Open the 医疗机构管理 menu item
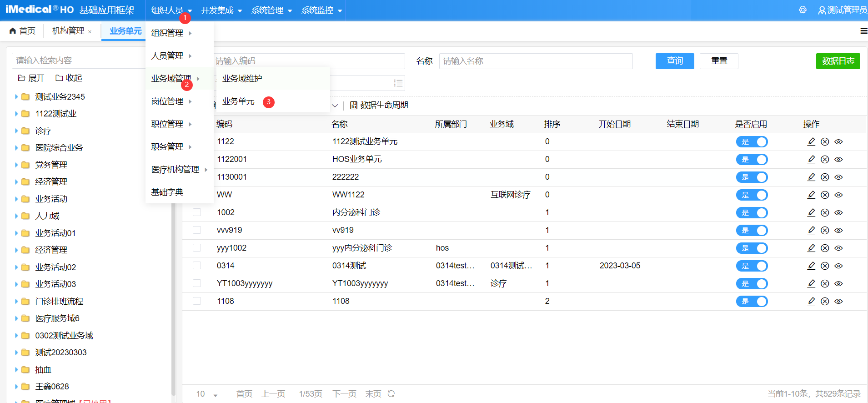Image resolution: width=868 pixels, height=403 pixels. coord(180,169)
